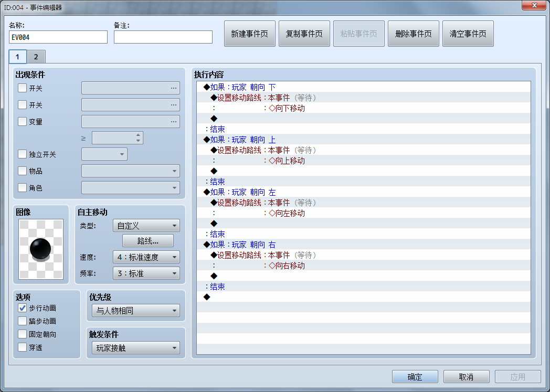Select the ◇向左移动 command line
The image size is (550, 392).
(x=363, y=213)
